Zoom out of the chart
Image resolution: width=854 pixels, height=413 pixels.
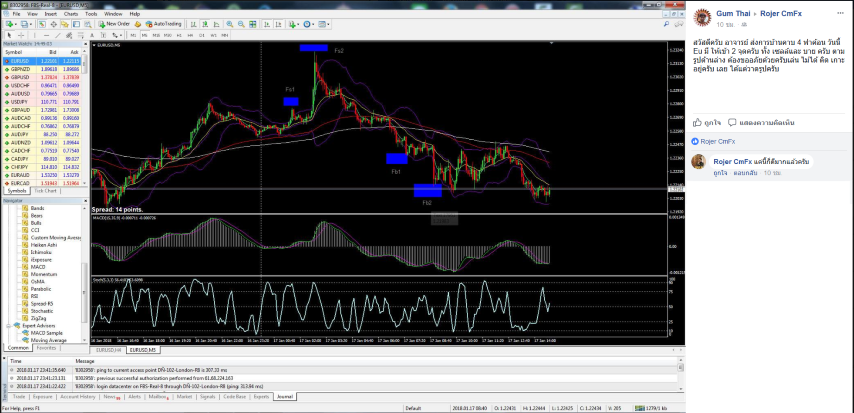click(241, 24)
